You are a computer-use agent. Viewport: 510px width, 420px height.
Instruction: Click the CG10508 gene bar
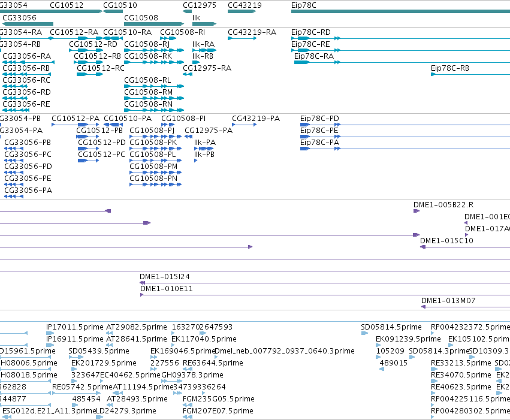[154, 24]
